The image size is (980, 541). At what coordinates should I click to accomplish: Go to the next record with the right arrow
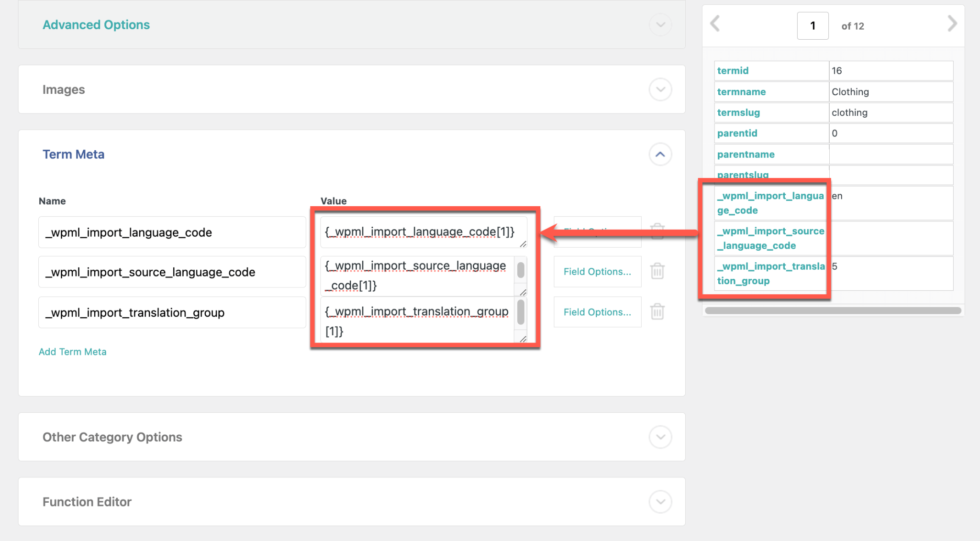pos(952,23)
